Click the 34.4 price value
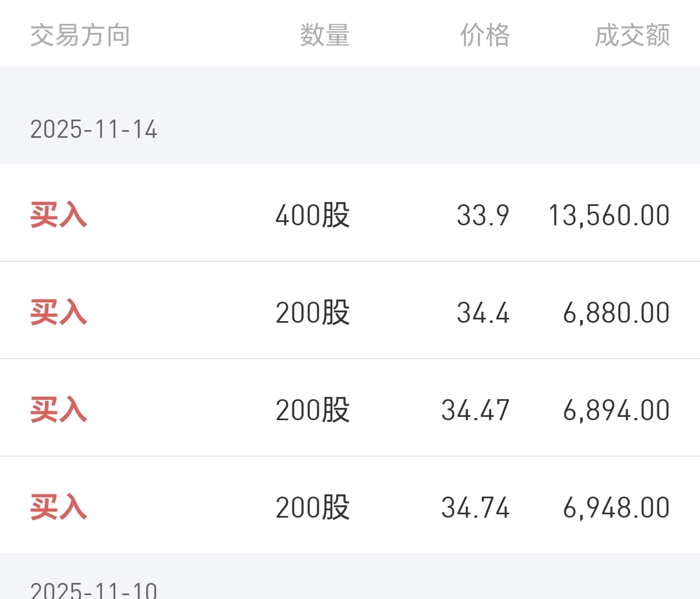The width and height of the screenshot is (700, 599). (482, 313)
